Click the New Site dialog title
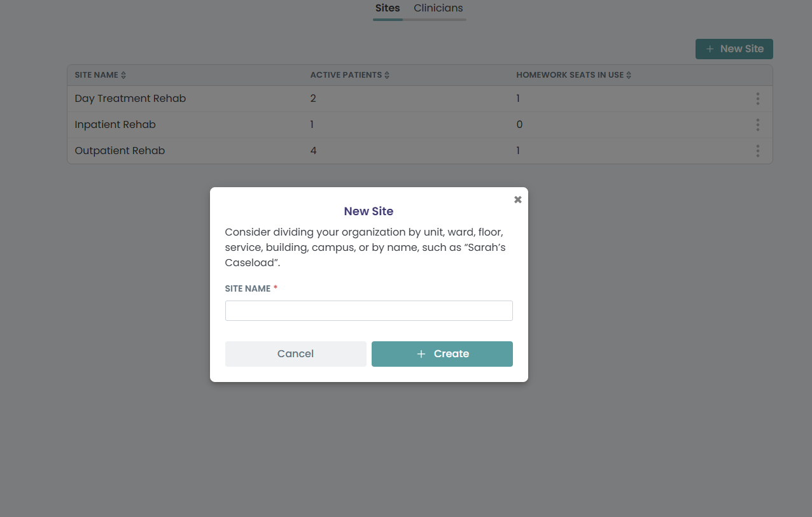812x517 pixels. 369,211
